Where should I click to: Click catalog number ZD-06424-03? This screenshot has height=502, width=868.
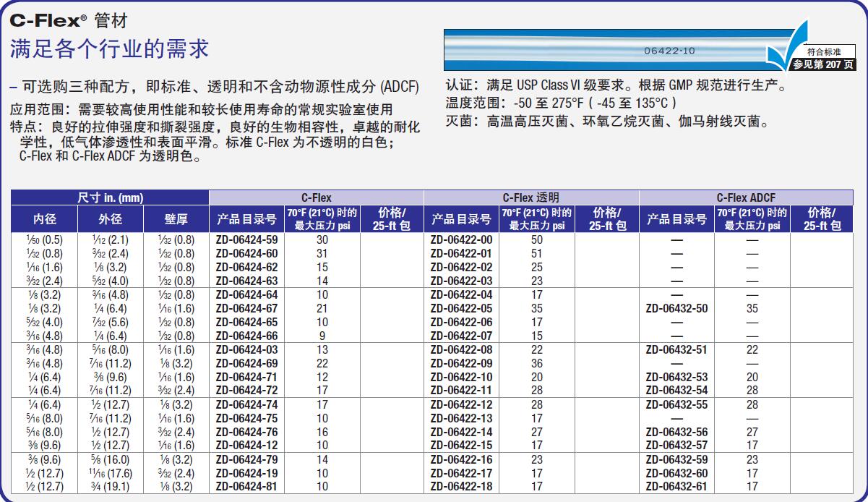coord(246,349)
